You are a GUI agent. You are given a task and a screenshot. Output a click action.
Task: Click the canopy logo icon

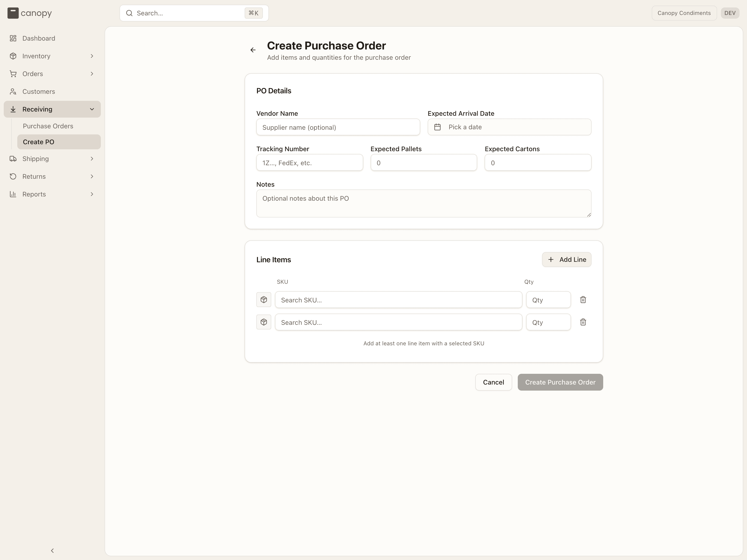[x=13, y=13]
